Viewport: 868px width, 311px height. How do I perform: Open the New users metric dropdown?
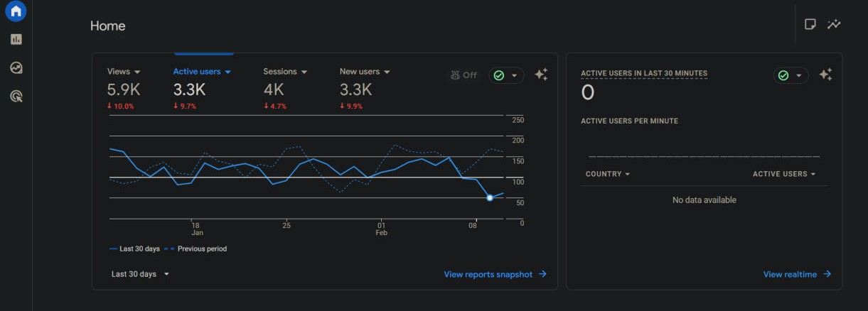[x=365, y=72]
